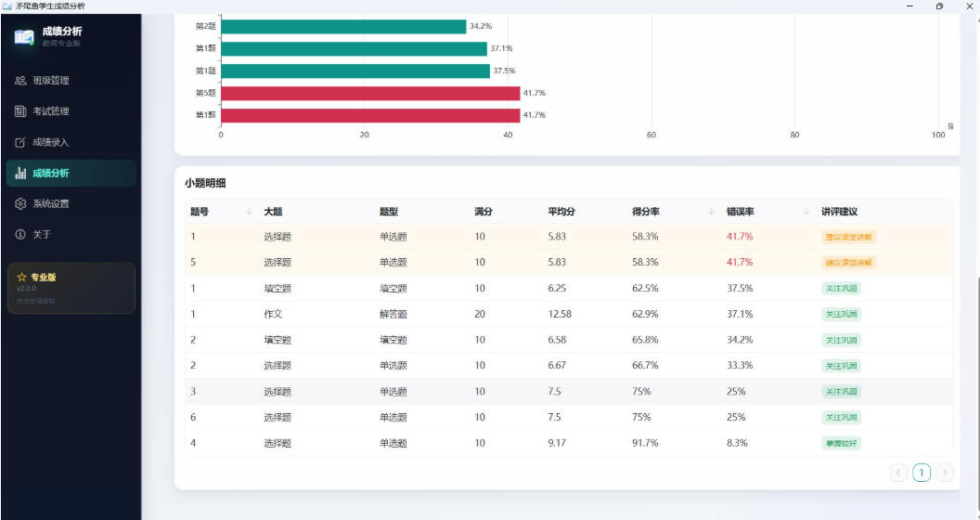Go to previous table page

pos(898,473)
